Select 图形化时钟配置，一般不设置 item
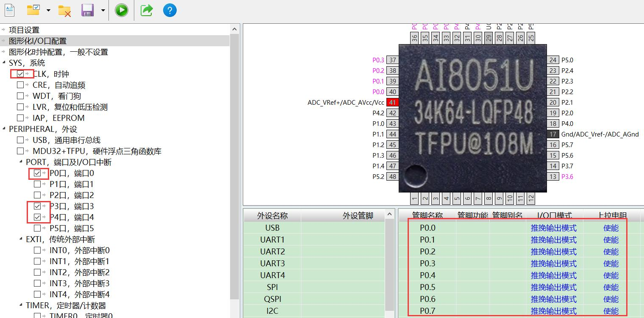Viewport: 644px width, 318px height. click(58, 52)
